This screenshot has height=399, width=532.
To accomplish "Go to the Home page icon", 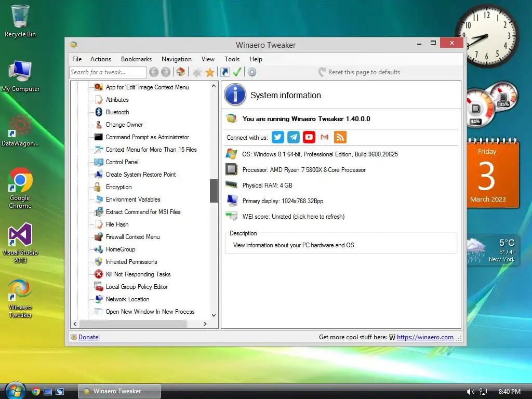I will pos(180,72).
